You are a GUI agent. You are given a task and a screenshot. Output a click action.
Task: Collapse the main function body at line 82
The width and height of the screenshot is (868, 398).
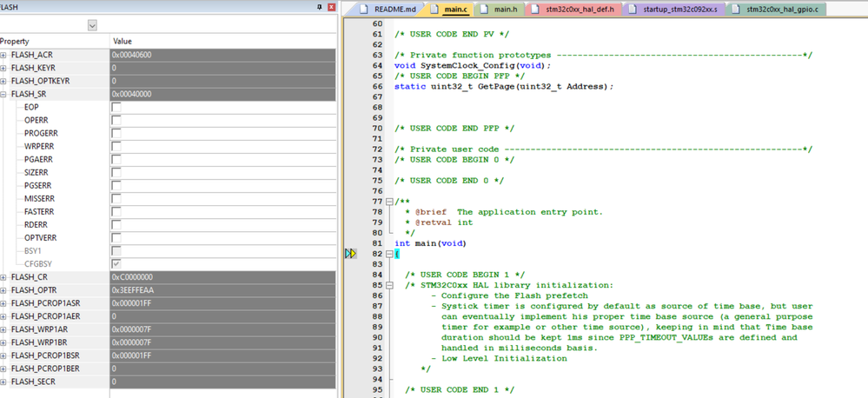tap(388, 254)
